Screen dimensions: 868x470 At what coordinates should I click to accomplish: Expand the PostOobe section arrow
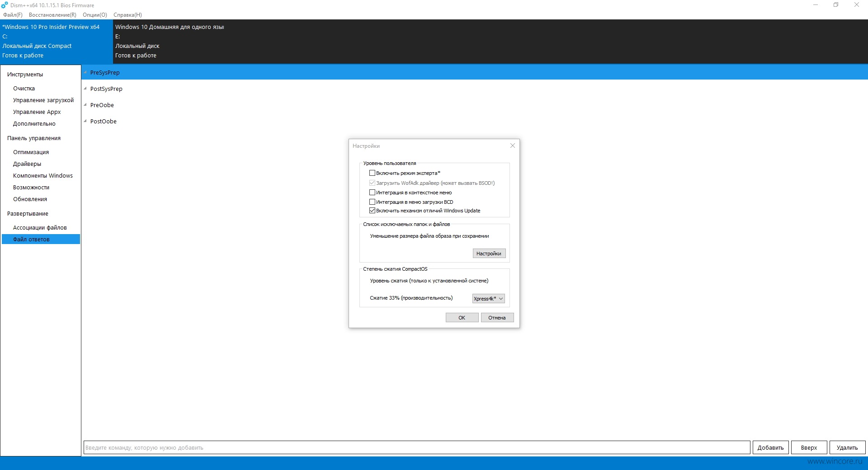click(x=85, y=121)
